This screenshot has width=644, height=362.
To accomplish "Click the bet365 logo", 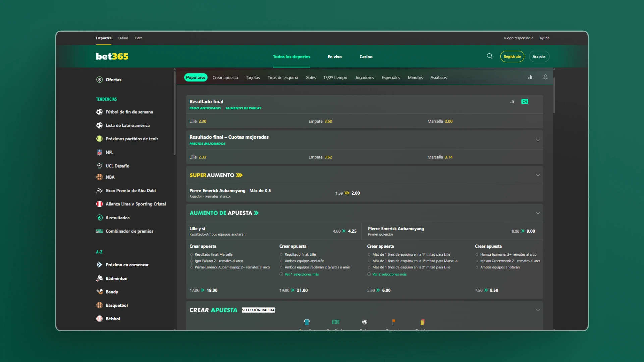I will [112, 56].
